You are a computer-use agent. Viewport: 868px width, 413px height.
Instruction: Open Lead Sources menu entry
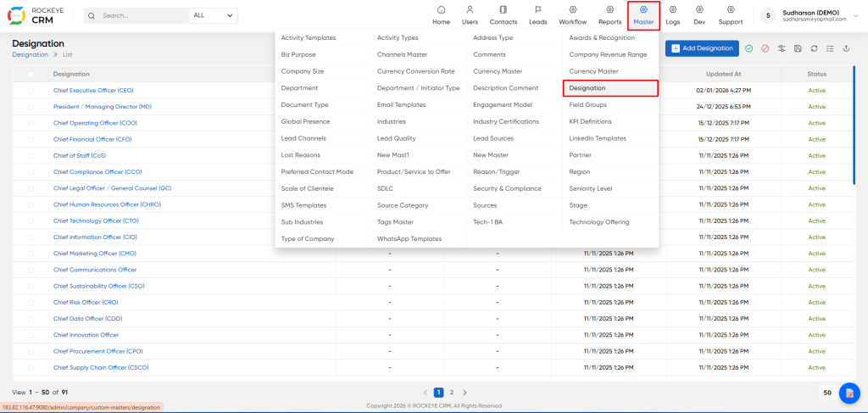493,138
